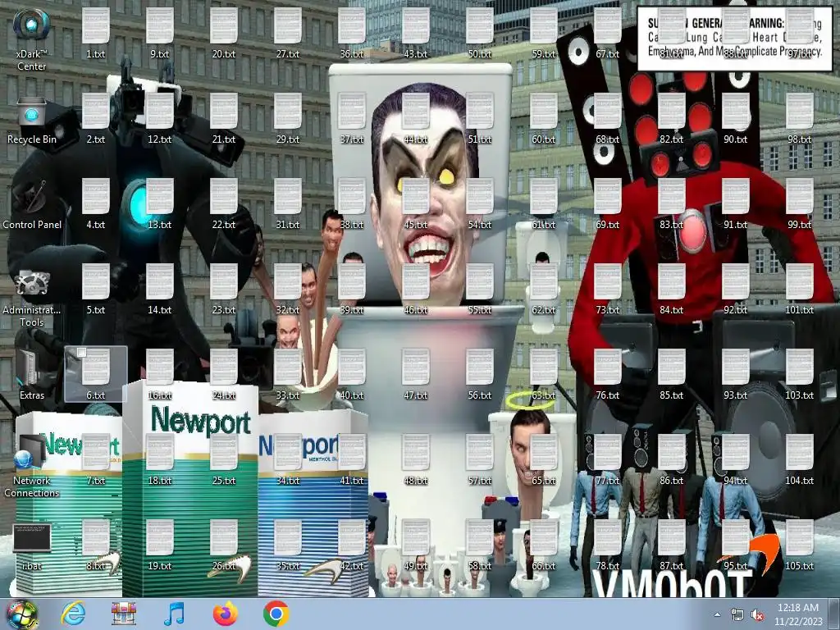Select the 33.txt file icon
840x630 pixels.
[x=288, y=367]
